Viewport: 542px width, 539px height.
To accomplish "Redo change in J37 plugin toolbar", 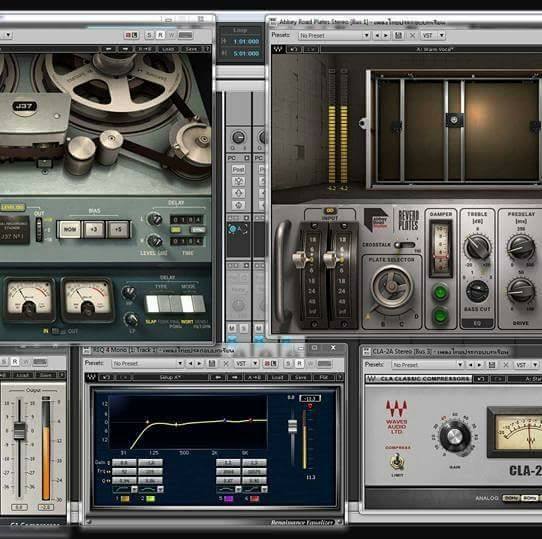I will pos(125,49).
